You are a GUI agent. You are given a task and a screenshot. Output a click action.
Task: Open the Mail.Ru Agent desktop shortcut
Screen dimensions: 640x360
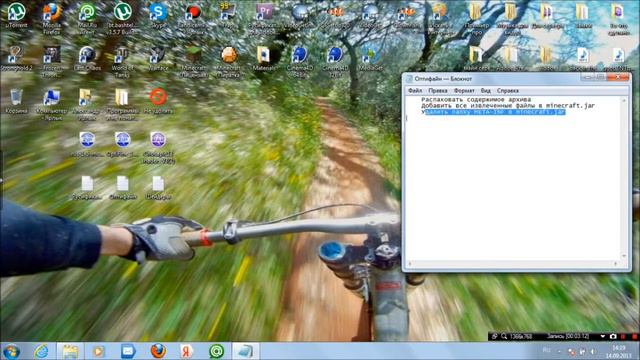pyautogui.click(x=87, y=17)
